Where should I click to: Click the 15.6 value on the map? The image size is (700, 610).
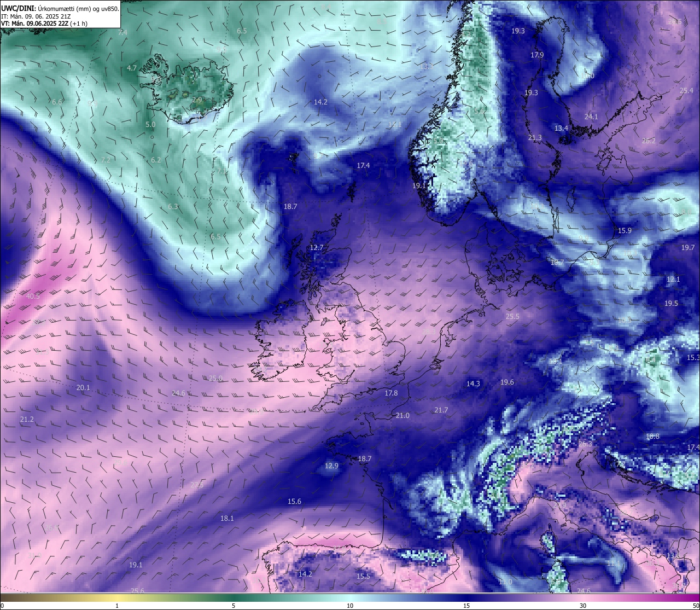[294, 502]
